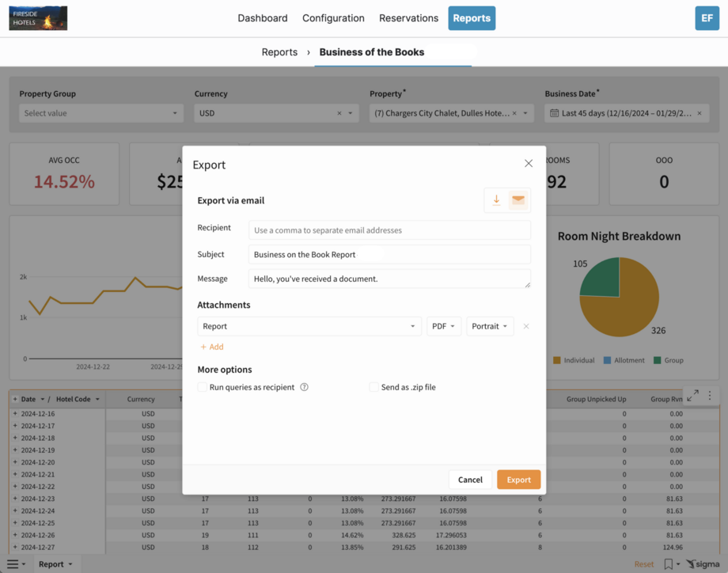Open the bookmark dropdown arrow
This screenshot has height=573, width=728.
(678, 564)
